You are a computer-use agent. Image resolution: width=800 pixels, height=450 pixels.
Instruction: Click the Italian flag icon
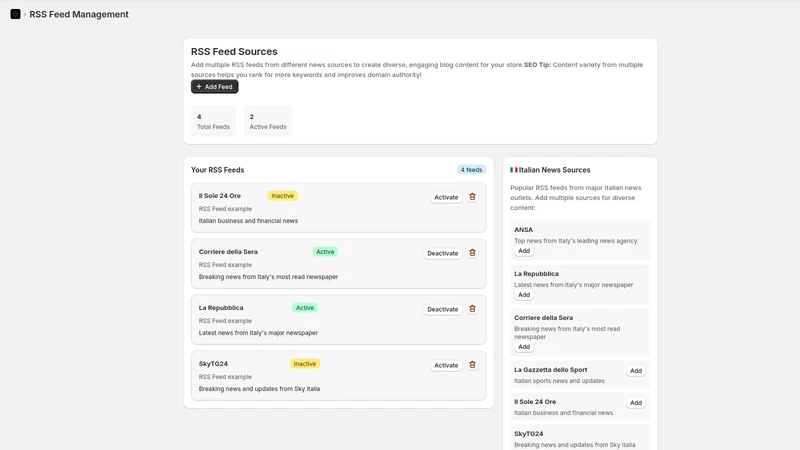coord(514,170)
